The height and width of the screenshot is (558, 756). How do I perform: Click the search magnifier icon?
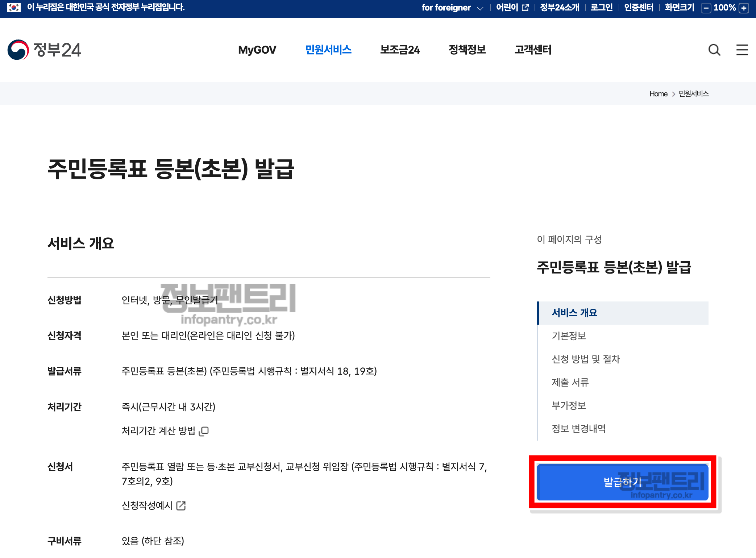(x=714, y=50)
